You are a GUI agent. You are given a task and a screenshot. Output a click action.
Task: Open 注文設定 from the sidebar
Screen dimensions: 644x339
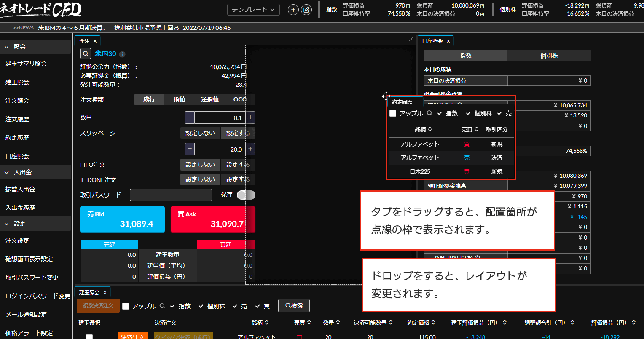click(x=17, y=240)
